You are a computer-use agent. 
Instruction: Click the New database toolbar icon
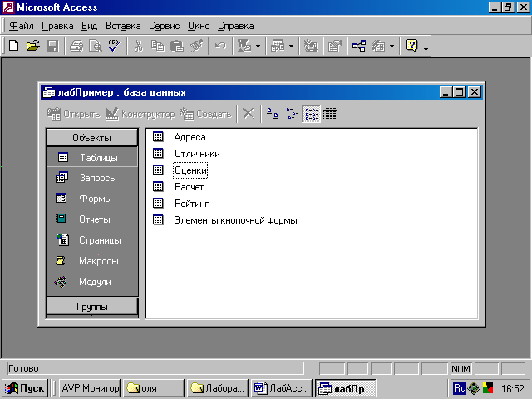pyautogui.click(x=13, y=46)
